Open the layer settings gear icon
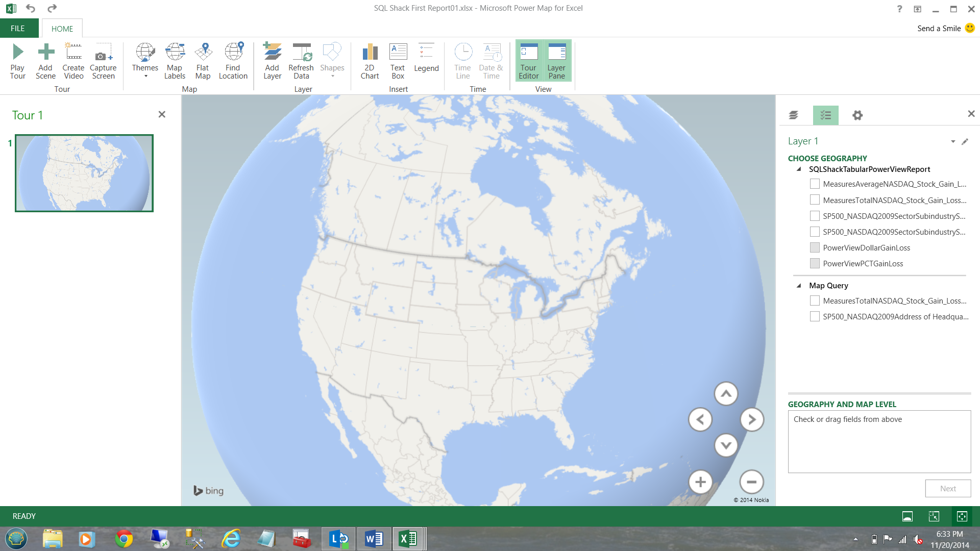This screenshot has width=980, height=551. coord(857,115)
